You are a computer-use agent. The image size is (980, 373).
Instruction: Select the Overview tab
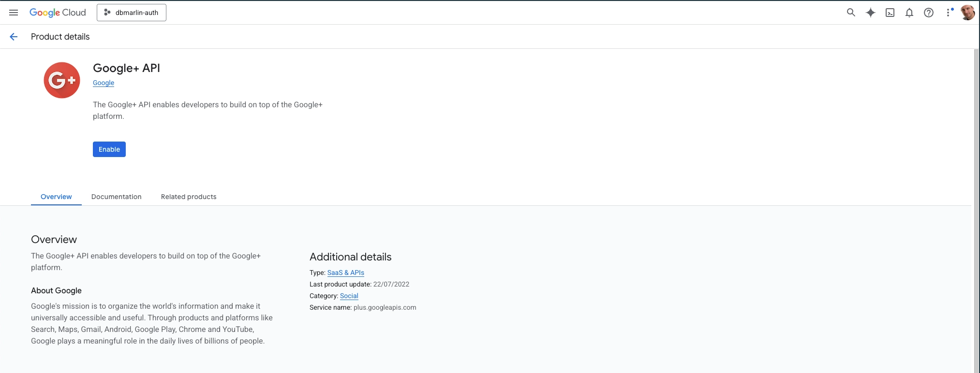pos(56,197)
